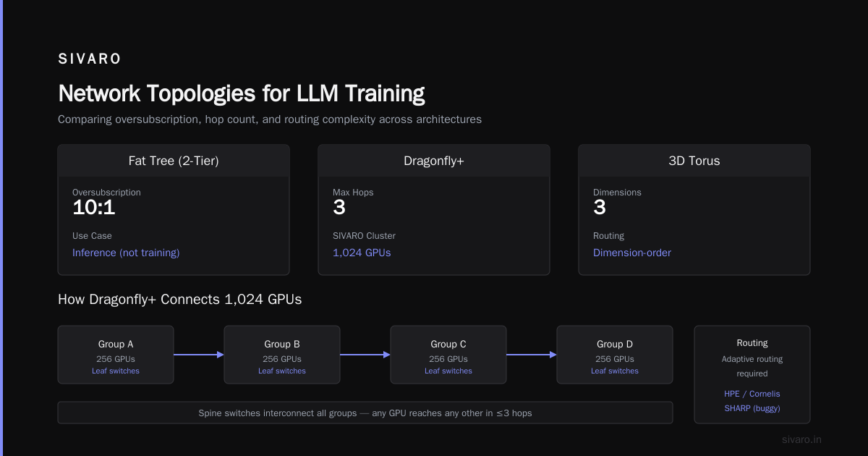The image size is (868, 456).
Task: Open the 3D Torus card header
Action: tap(694, 161)
